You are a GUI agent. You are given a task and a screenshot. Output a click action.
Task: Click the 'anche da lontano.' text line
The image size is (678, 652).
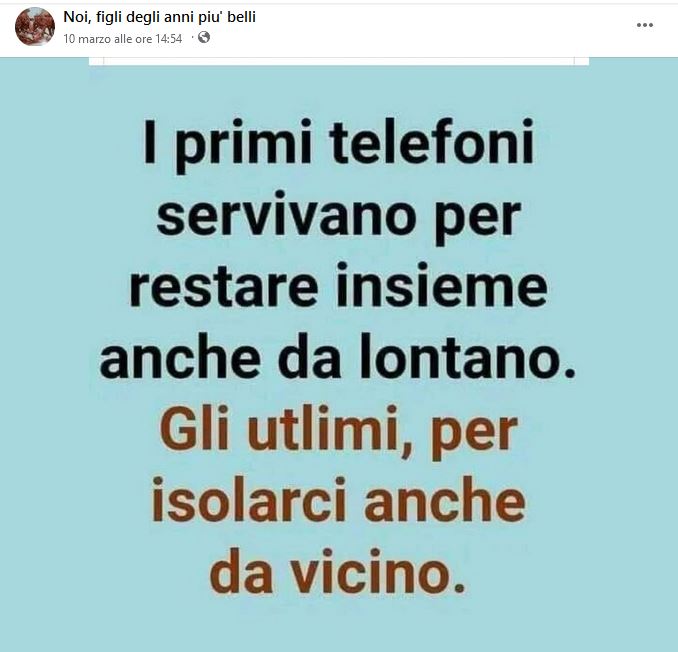pos(338,356)
